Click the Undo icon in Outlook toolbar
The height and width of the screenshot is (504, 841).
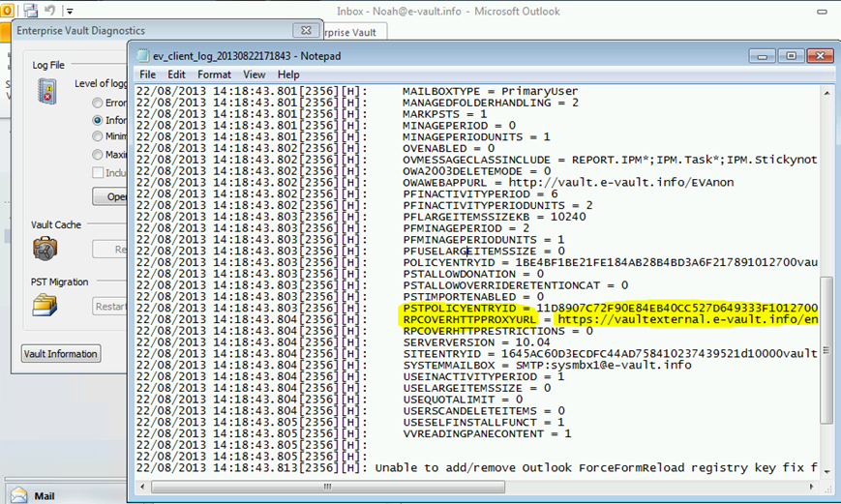50,10
